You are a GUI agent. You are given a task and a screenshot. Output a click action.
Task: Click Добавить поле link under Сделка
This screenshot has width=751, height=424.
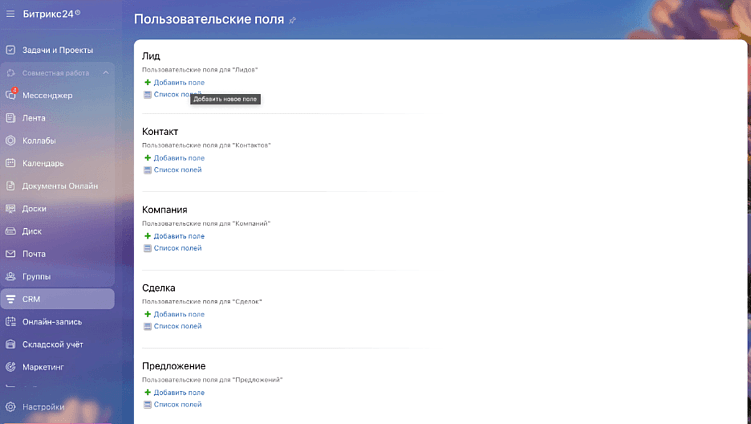click(179, 314)
